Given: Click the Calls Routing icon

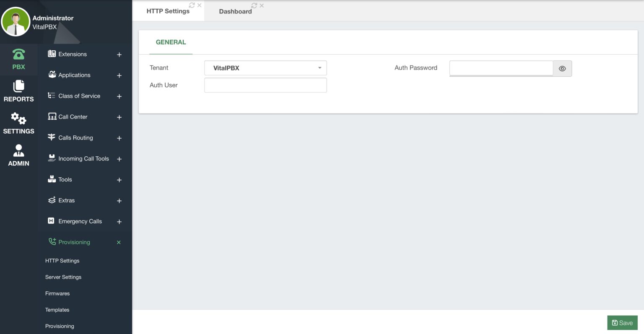Looking at the screenshot, I should (x=52, y=137).
